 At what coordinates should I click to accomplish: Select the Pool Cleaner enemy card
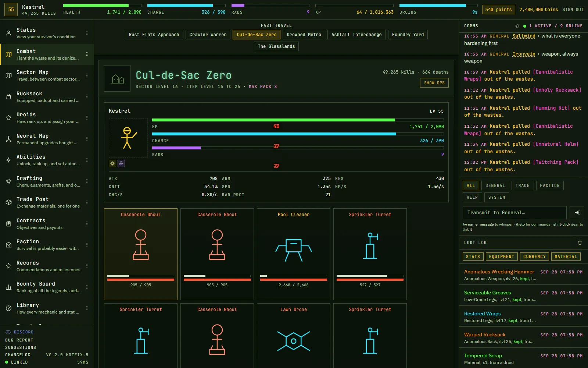tap(294, 254)
